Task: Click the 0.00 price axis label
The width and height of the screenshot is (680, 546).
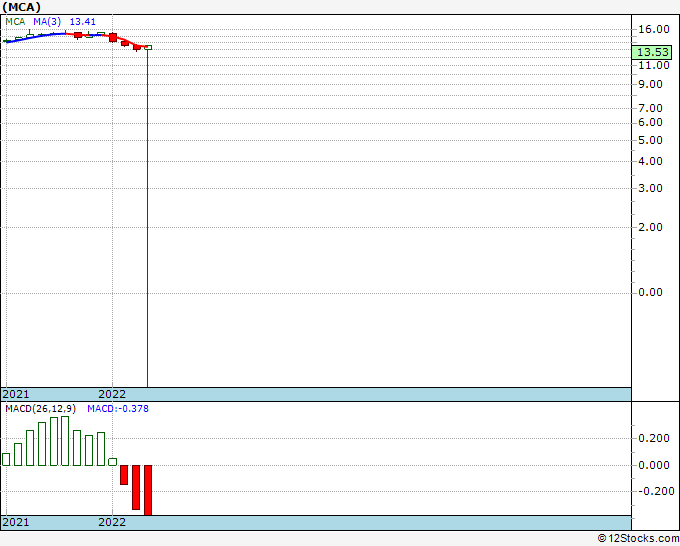Action: coord(650,292)
